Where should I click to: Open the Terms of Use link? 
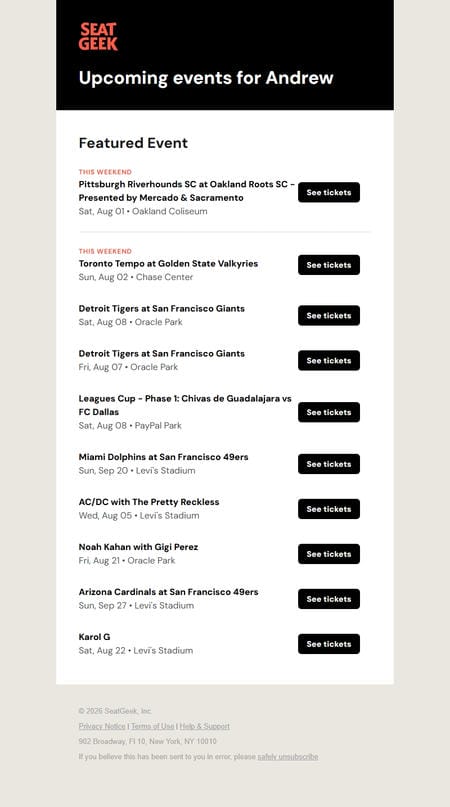pos(152,726)
